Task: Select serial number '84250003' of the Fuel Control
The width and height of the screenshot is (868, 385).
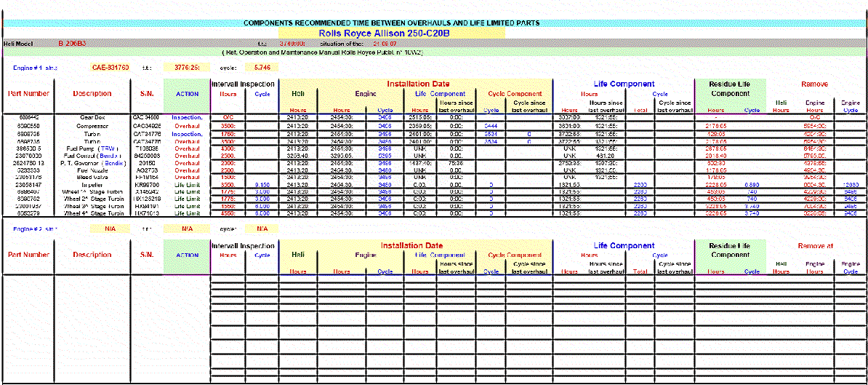Action: click(x=147, y=157)
